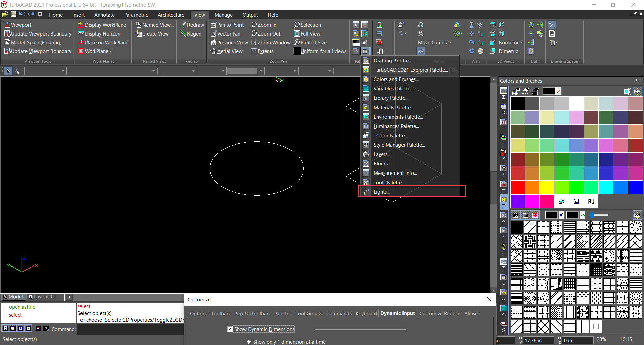This screenshot has height=345, width=644.
Task: Open the Parametric ribbon tab
Action: 136,15
